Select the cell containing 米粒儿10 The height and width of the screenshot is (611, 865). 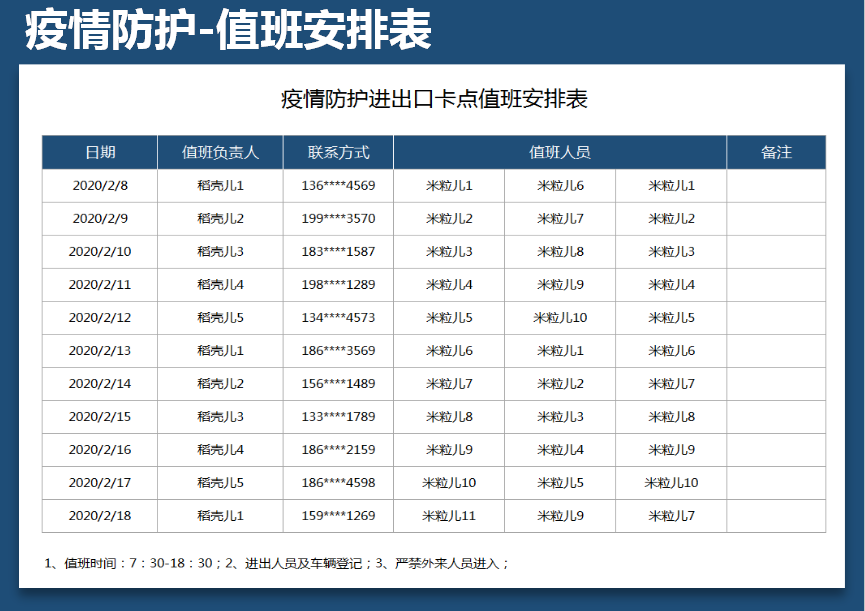tap(558, 317)
